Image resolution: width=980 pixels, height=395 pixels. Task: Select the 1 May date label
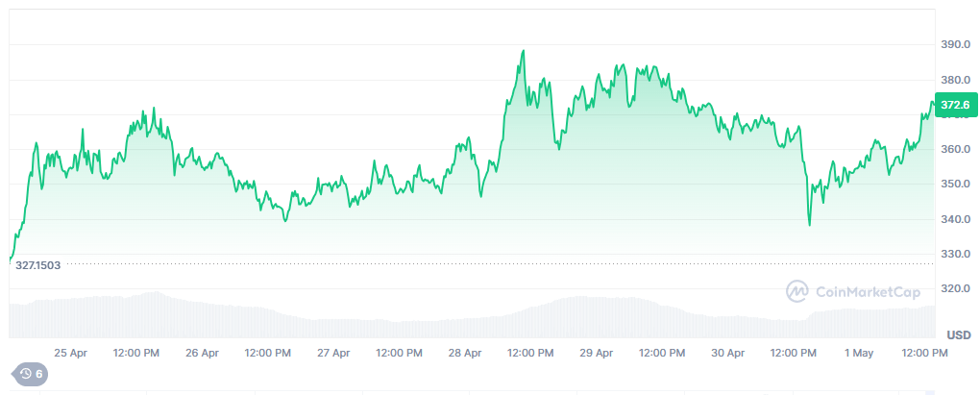click(858, 353)
